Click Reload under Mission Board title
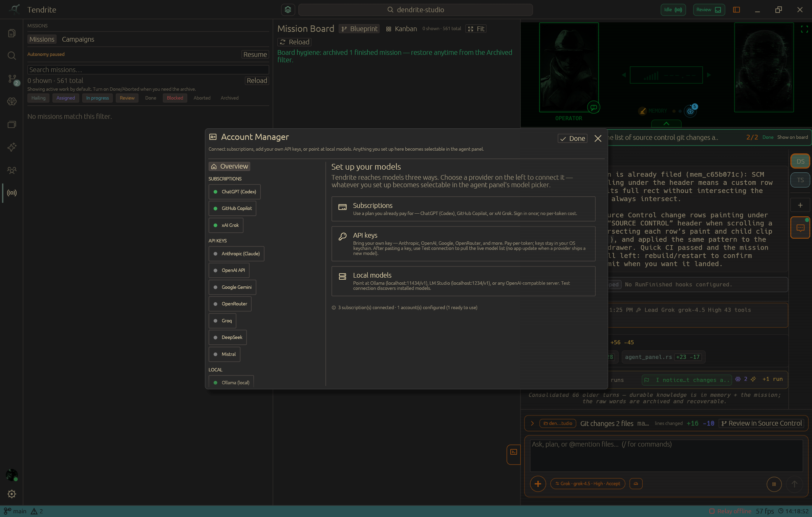 pos(295,42)
